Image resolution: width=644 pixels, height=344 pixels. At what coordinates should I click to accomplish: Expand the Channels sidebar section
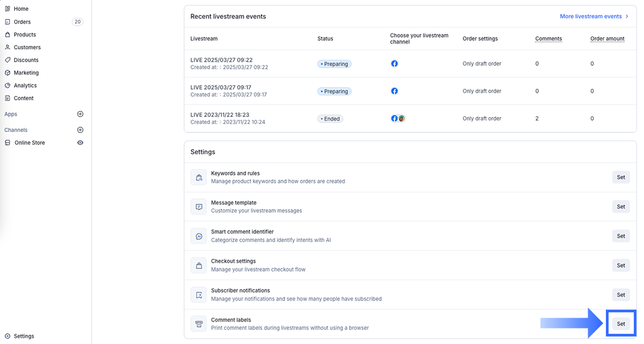coord(16,130)
